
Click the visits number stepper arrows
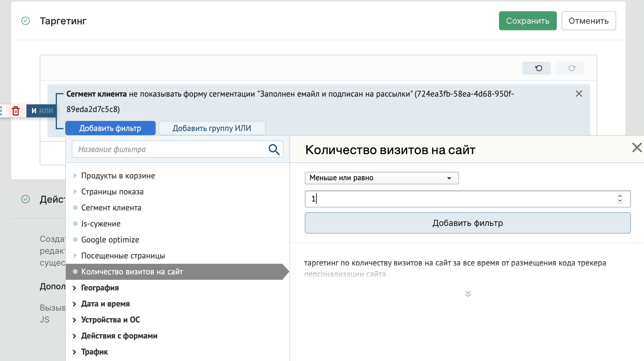pos(620,198)
